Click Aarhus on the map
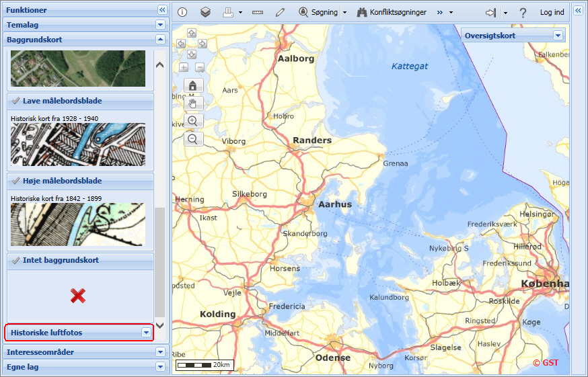The image size is (588, 377). tap(335, 204)
